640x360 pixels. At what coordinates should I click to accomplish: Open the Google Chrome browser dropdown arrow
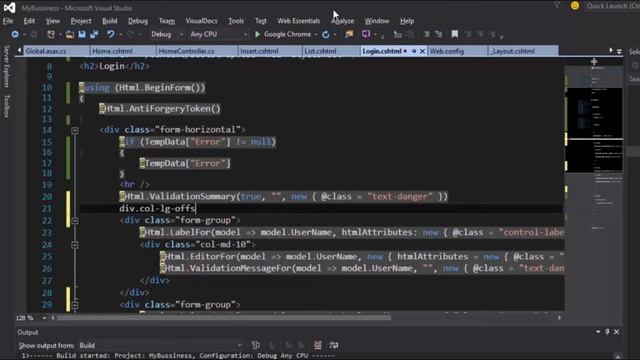click(x=316, y=35)
